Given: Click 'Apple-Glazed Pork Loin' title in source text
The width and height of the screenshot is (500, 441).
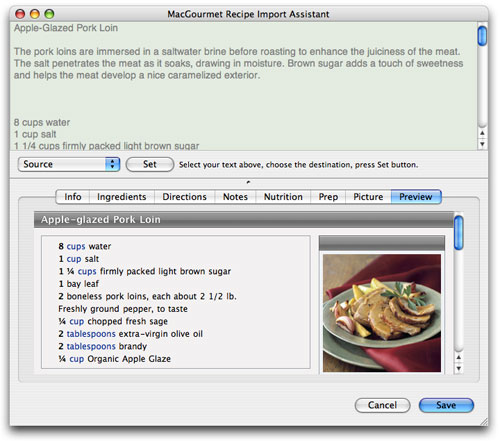Looking at the screenshot, I should (x=66, y=28).
